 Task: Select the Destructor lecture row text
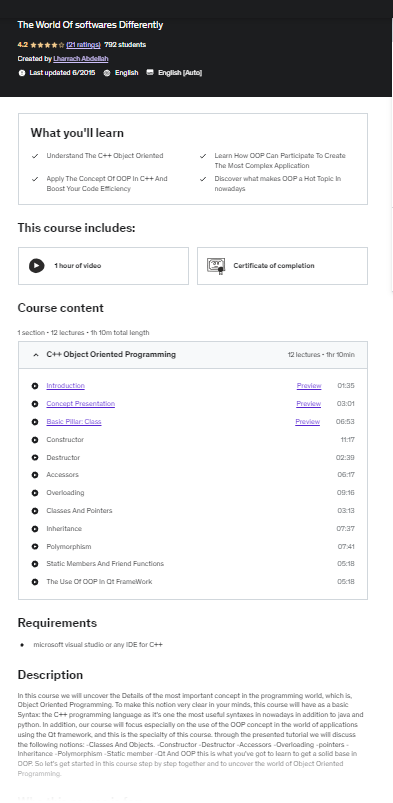tap(63, 457)
